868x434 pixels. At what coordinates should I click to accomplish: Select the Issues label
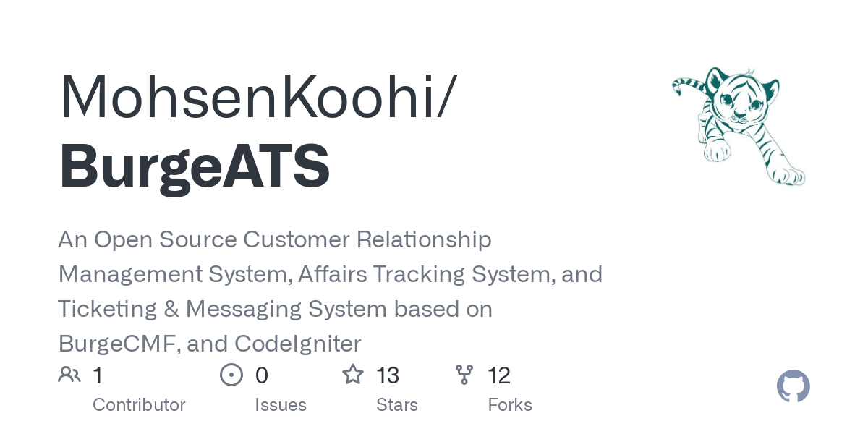coord(281,405)
